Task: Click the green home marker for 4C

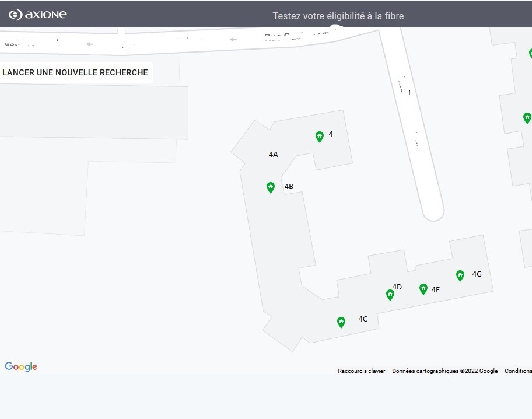Action: [x=341, y=322]
